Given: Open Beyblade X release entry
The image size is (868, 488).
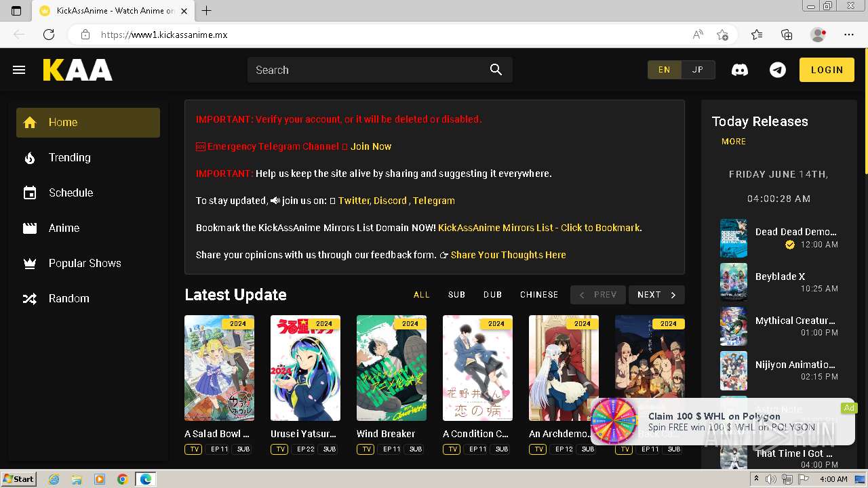Looking at the screenshot, I should 779,282.
